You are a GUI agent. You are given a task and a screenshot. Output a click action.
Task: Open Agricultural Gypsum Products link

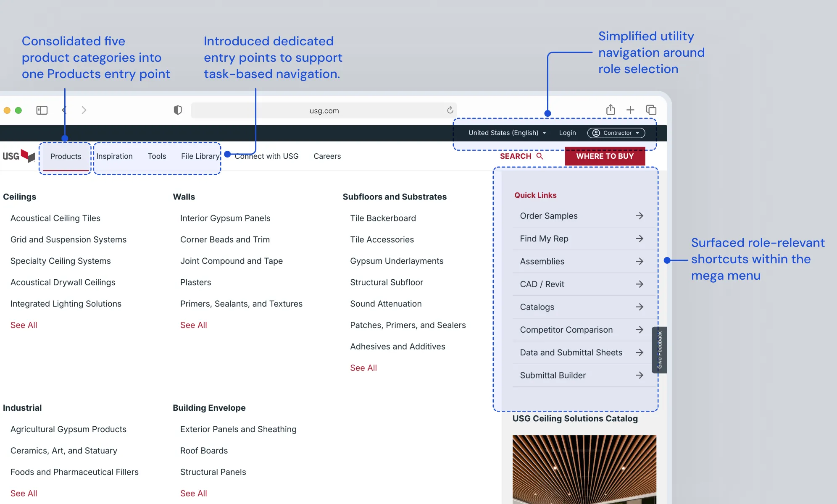click(x=68, y=429)
